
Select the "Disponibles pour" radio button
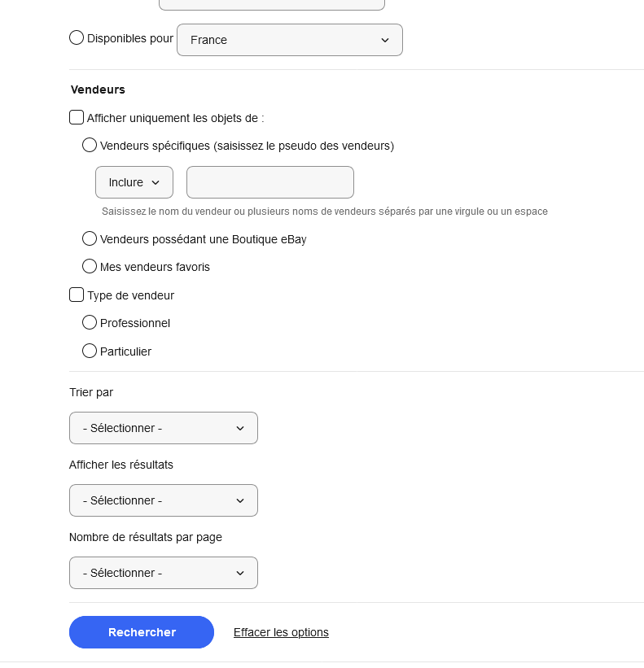point(77,37)
